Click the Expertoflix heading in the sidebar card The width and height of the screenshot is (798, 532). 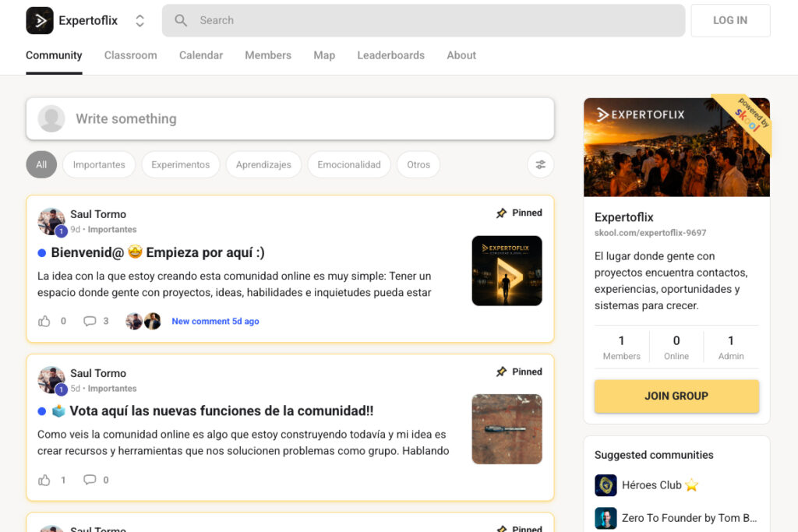[624, 217]
